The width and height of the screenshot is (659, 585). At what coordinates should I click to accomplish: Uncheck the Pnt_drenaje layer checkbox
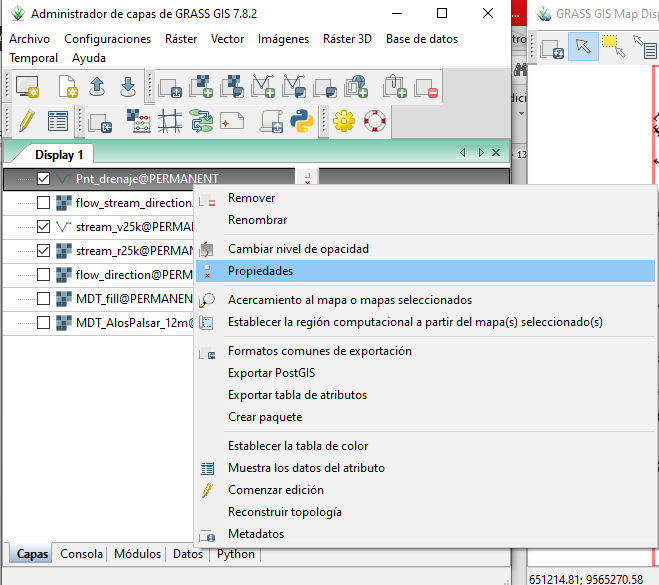(x=43, y=179)
